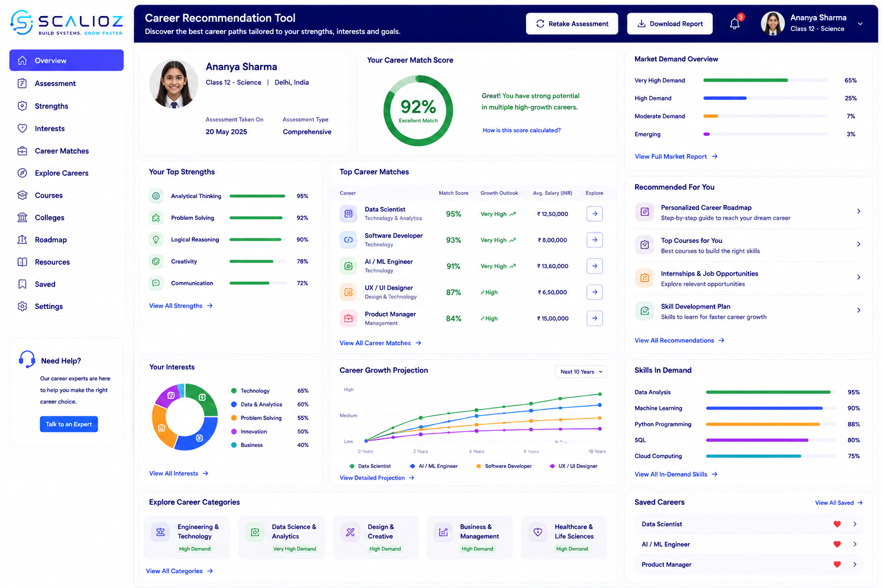
Task: Open Product Manager explore arrow
Action: tap(594, 318)
